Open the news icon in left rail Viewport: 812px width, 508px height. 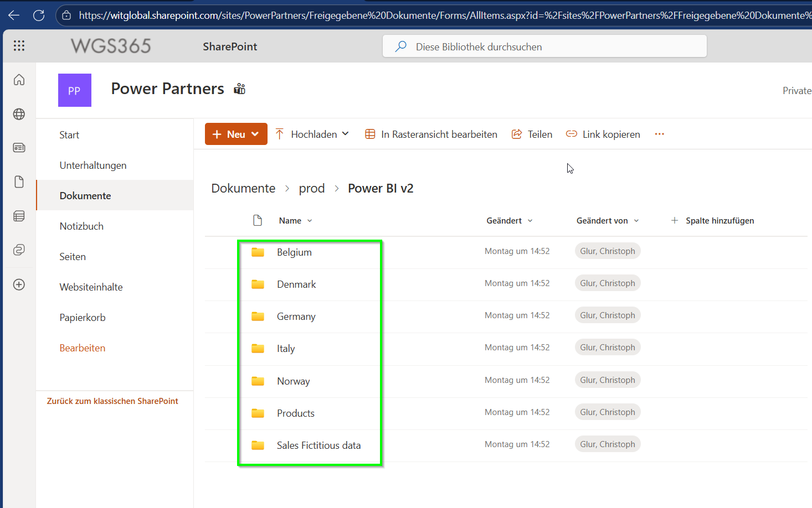click(x=19, y=148)
